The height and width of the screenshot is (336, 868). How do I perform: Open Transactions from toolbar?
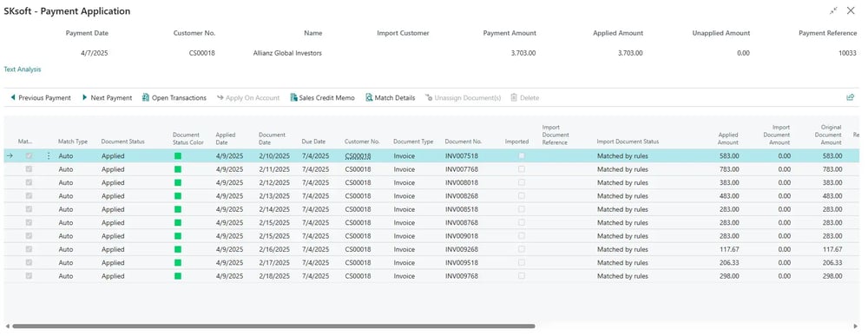click(174, 98)
